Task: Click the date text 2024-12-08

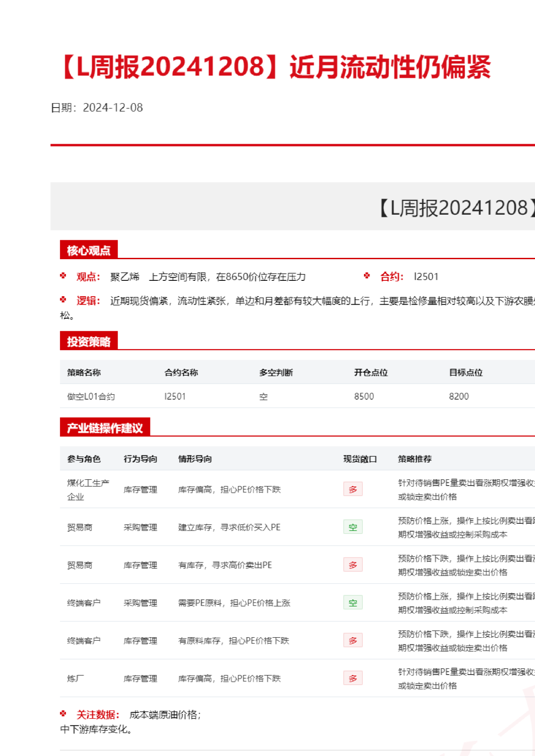Action: (x=113, y=108)
